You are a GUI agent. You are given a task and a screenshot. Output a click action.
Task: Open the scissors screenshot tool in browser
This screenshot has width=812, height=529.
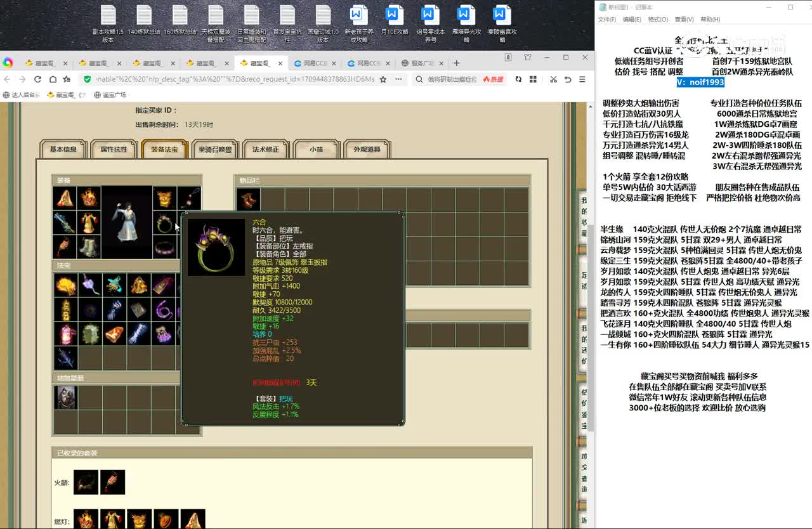click(x=553, y=79)
